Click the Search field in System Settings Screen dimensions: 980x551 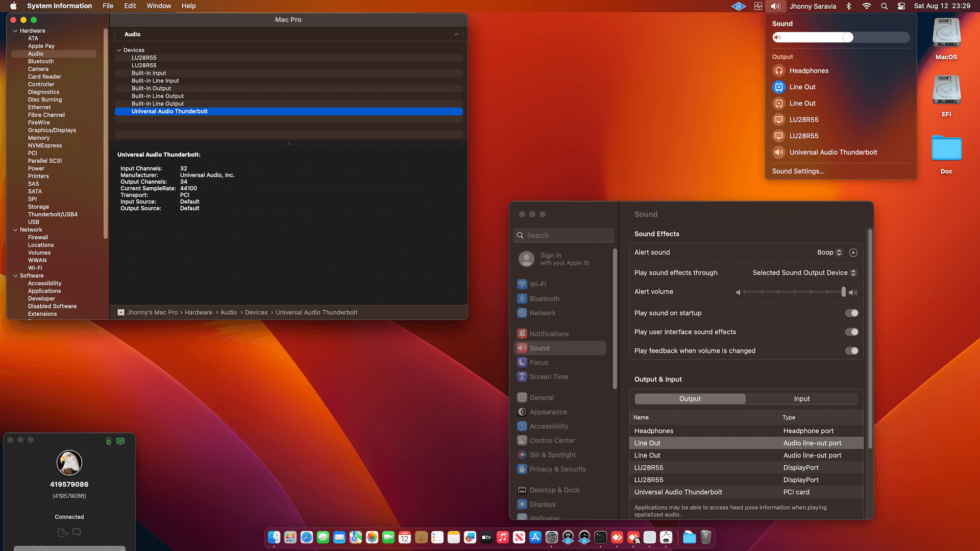click(x=563, y=235)
